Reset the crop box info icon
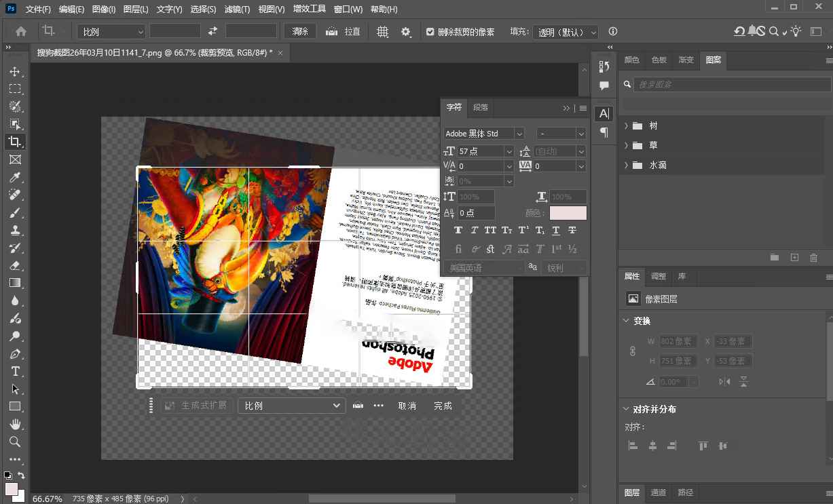The width and height of the screenshot is (833, 504). pos(613,31)
